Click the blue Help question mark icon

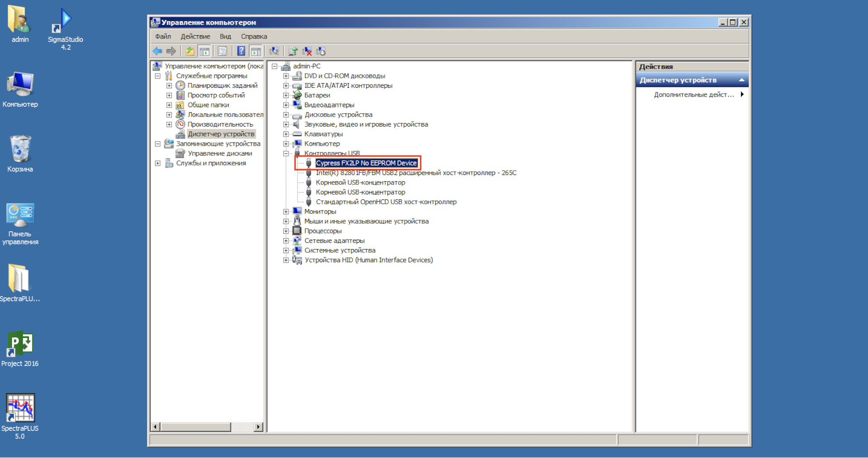tap(241, 51)
